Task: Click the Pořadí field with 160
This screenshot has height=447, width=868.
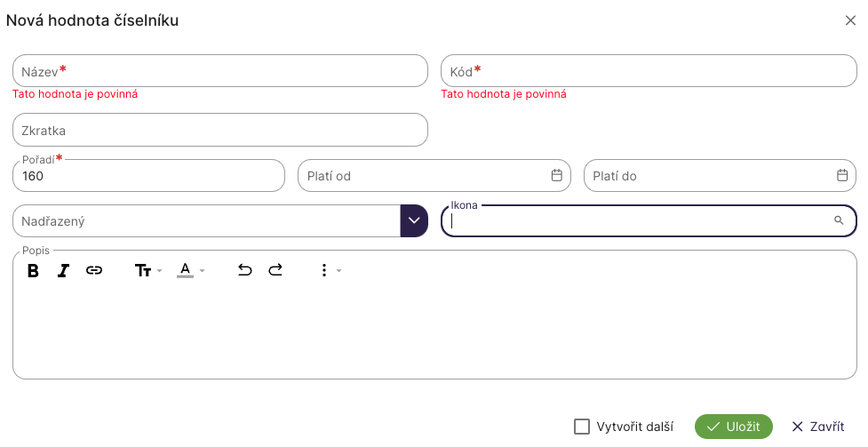Action: pos(148,176)
